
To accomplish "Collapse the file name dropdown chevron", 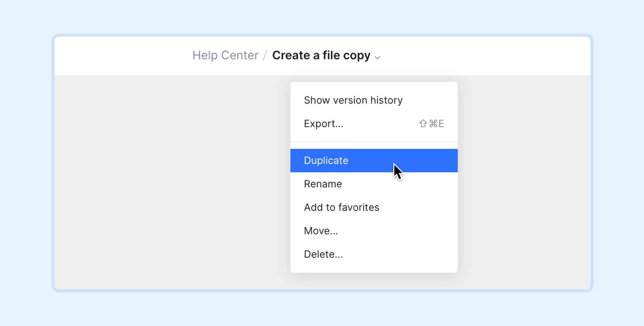I will (377, 57).
